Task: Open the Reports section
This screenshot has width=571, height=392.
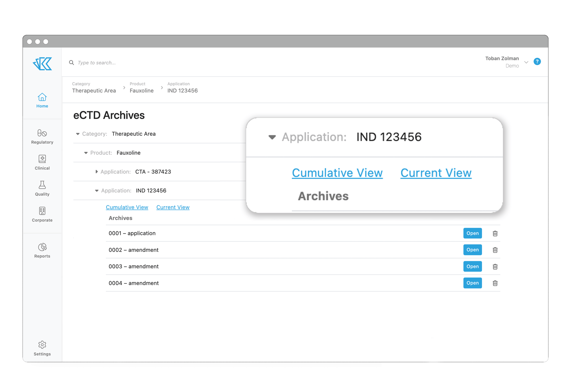Action: pyautogui.click(x=42, y=251)
